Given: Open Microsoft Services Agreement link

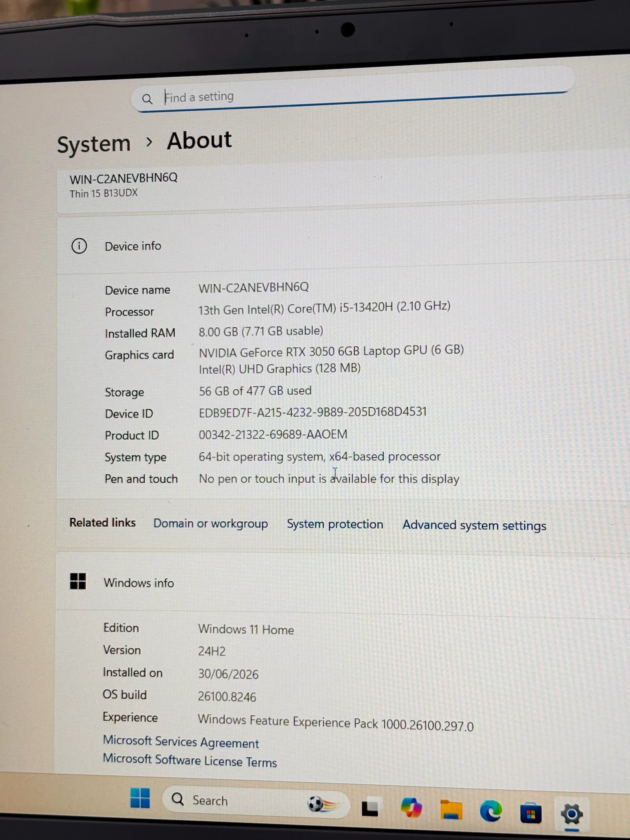Looking at the screenshot, I should (x=181, y=742).
